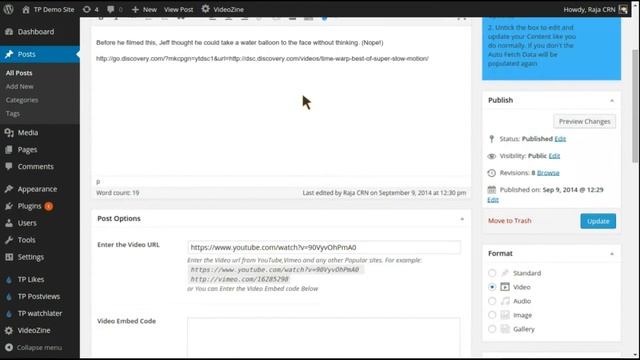This screenshot has height=360, width=640.
Task: Click the Settings sidebar icon
Action: [9, 257]
